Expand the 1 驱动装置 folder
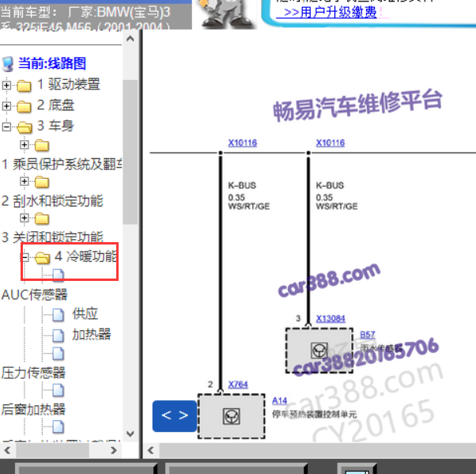 [x=6, y=85]
